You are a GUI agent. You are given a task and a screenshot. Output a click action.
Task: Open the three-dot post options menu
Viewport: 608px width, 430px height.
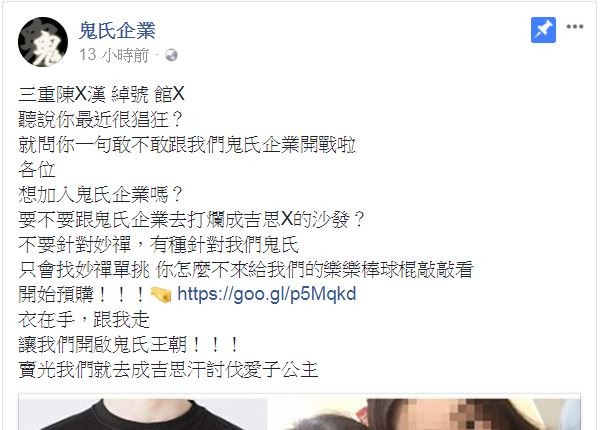(575, 27)
